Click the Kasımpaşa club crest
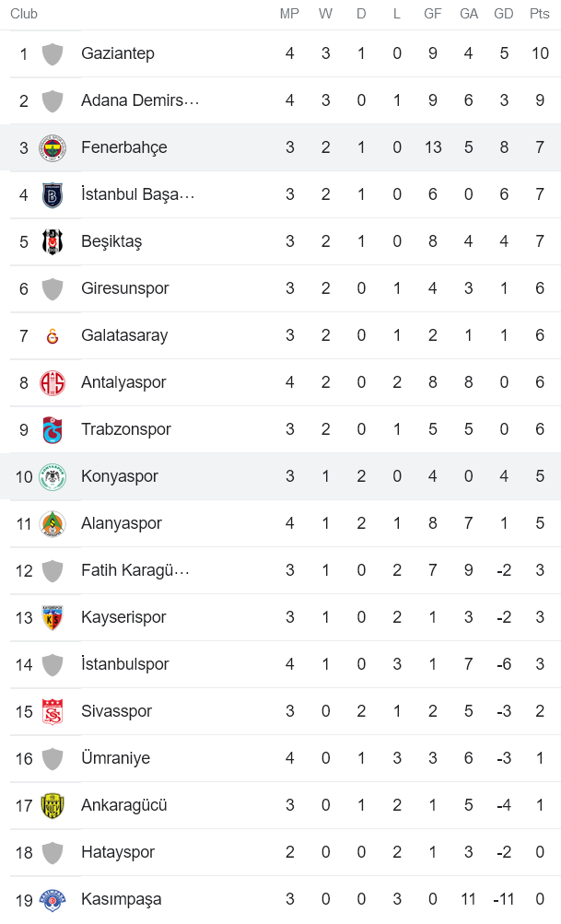Image resolution: width=561 pixels, height=924 pixels. (x=53, y=899)
